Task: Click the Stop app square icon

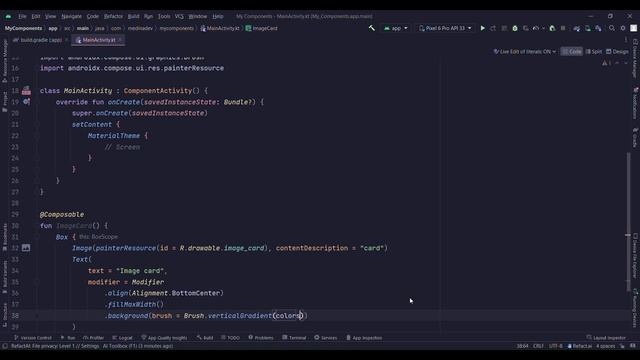Action: coord(563,28)
